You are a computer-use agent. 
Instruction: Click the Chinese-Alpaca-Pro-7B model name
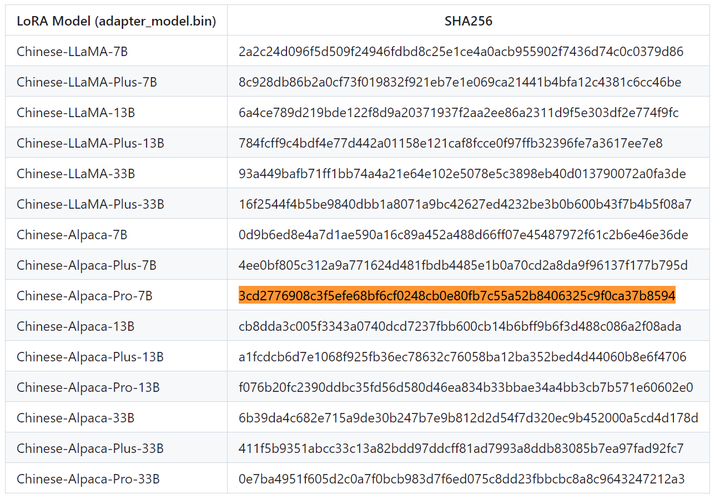(86, 296)
